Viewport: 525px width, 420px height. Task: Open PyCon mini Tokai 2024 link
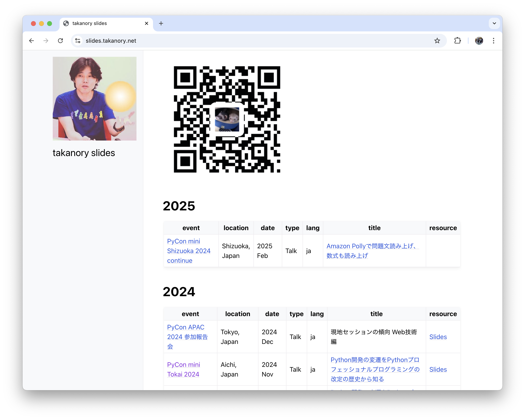(x=183, y=369)
